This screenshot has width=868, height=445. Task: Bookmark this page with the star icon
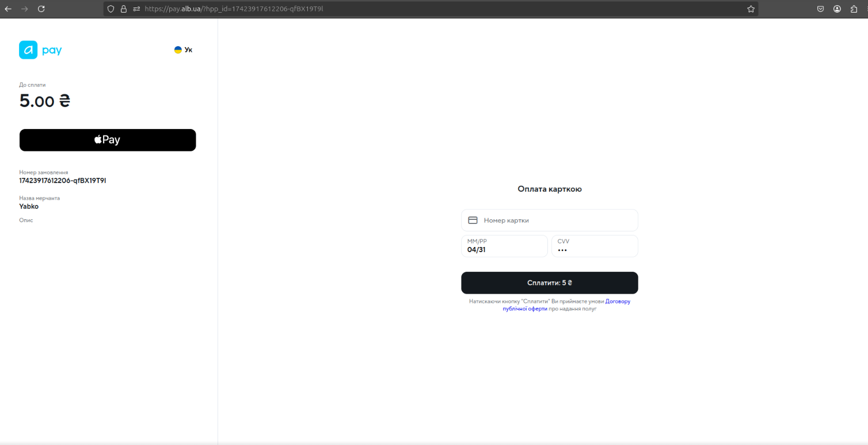click(x=751, y=9)
